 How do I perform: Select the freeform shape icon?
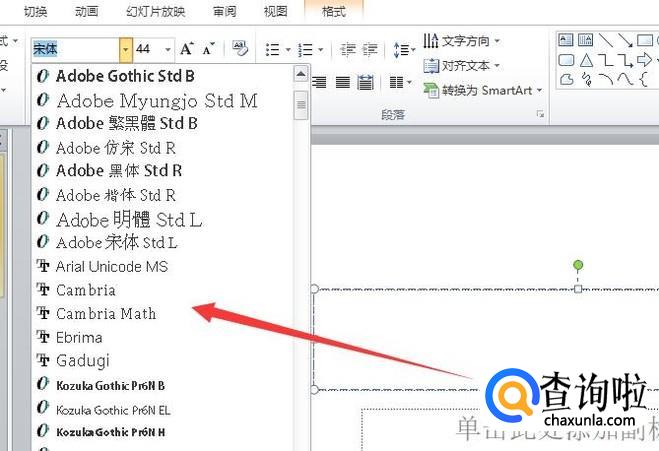click(x=567, y=79)
